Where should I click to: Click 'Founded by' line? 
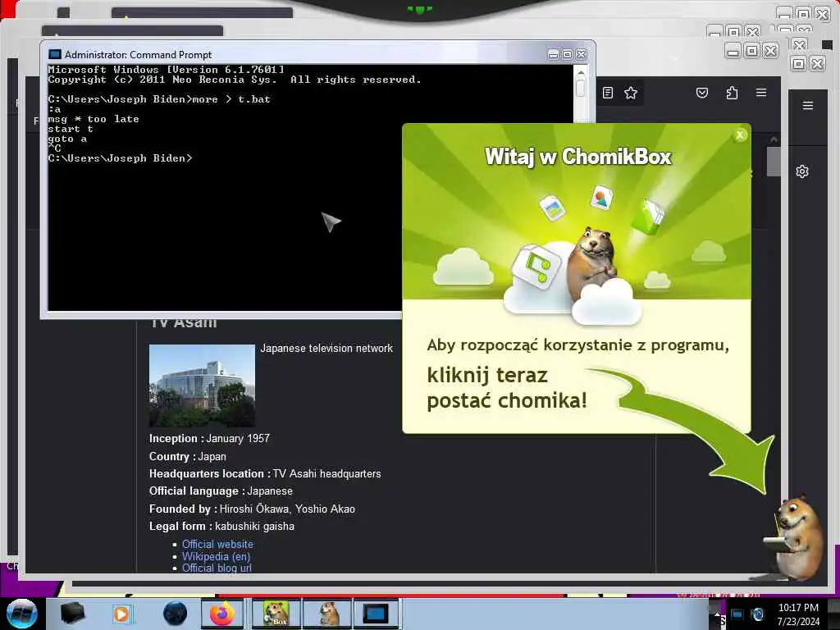253,509
